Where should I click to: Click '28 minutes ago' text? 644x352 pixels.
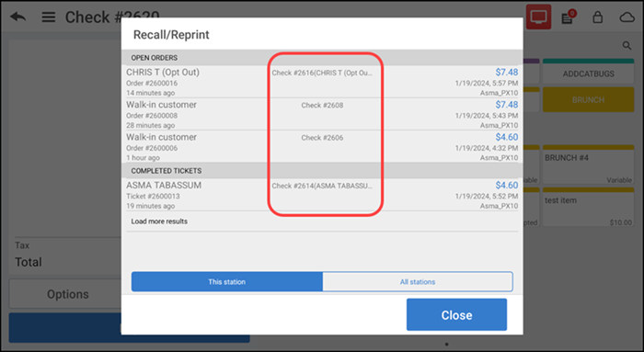[x=150, y=126]
